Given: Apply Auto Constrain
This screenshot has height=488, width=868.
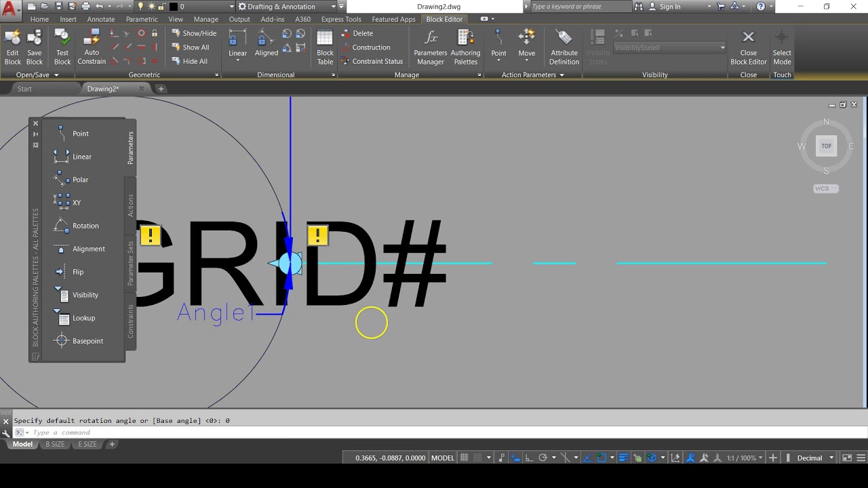Looking at the screenshot, I should click(92, 47).
